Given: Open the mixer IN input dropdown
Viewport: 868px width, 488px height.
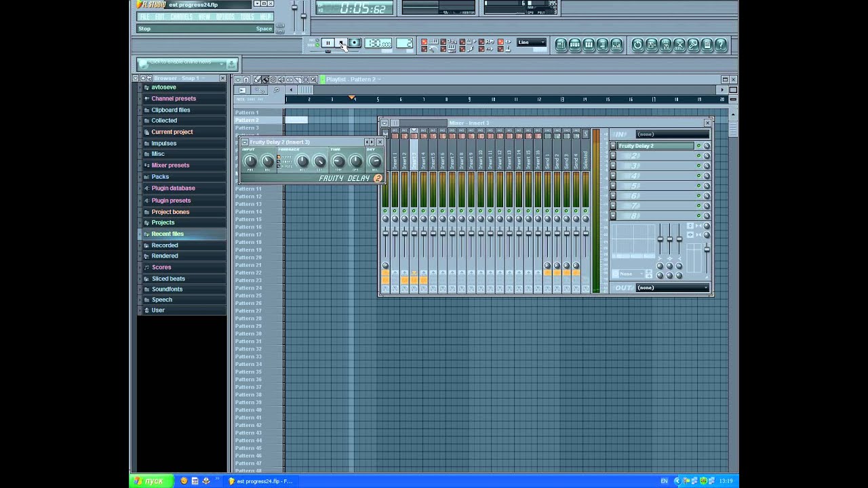Looking at the screenshot, I should (x=672, y=134).
